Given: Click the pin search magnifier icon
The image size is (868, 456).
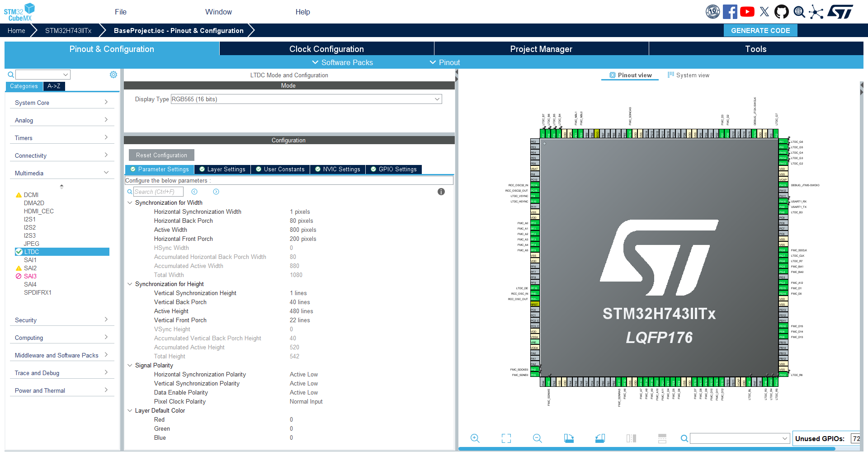Looking at the screenshot, I should (x=684, y=438).
